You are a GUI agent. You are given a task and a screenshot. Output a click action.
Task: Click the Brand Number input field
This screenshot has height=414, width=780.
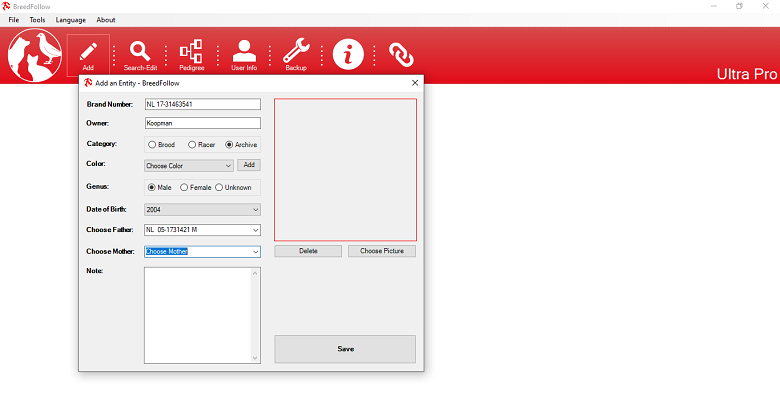click(x=202, y=104)
